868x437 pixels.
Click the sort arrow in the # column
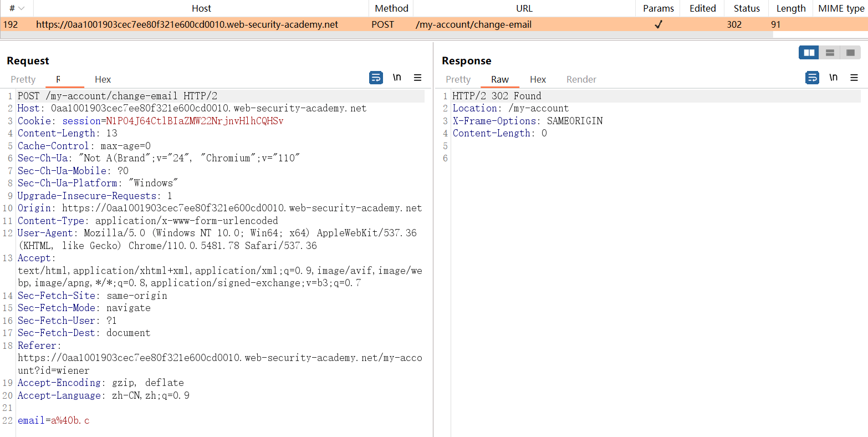[22, 8]
